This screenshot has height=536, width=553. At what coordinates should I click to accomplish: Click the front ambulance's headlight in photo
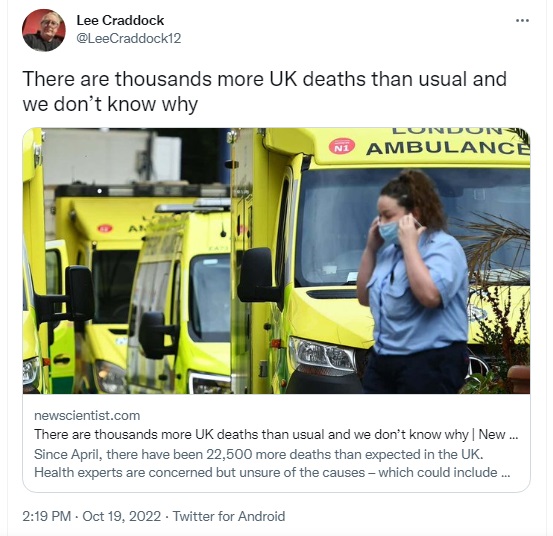coord(322,354)
